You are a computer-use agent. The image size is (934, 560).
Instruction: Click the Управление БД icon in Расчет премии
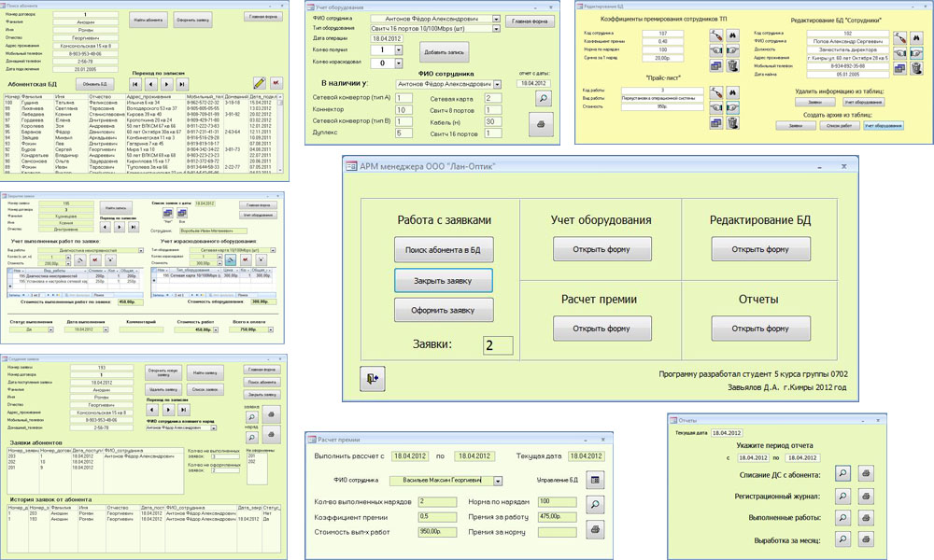pyautogui.click(x=594, y=480)
